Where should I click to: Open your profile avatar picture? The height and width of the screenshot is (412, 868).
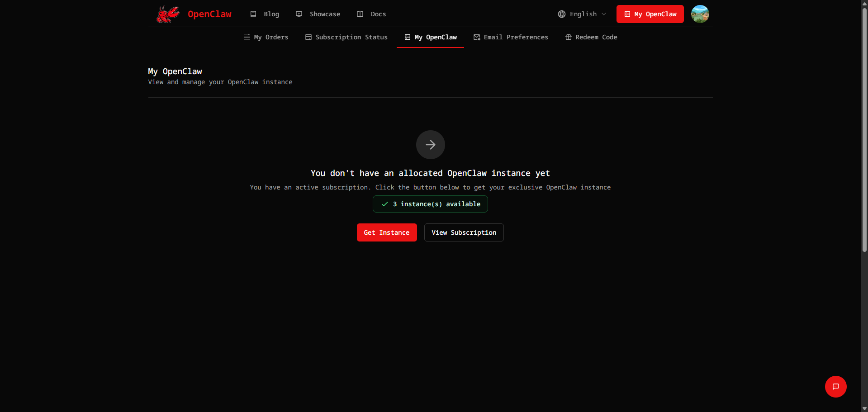[x=699, y=14]
